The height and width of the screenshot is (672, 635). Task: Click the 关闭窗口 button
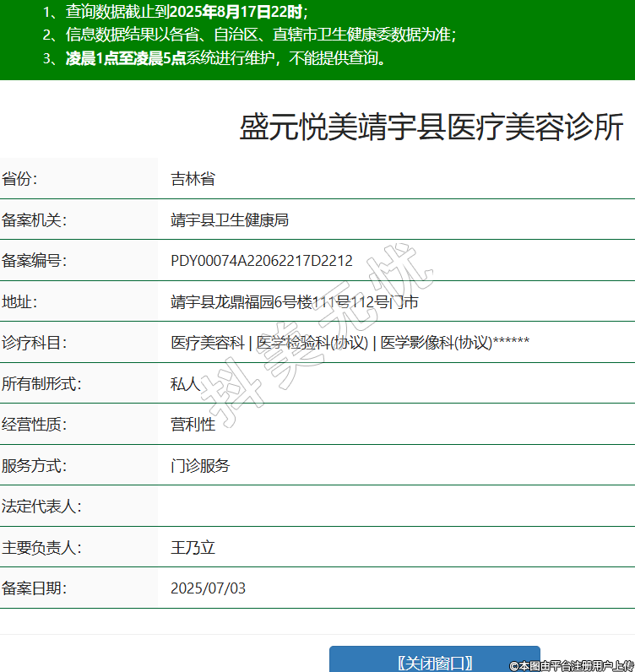[434, 662]
